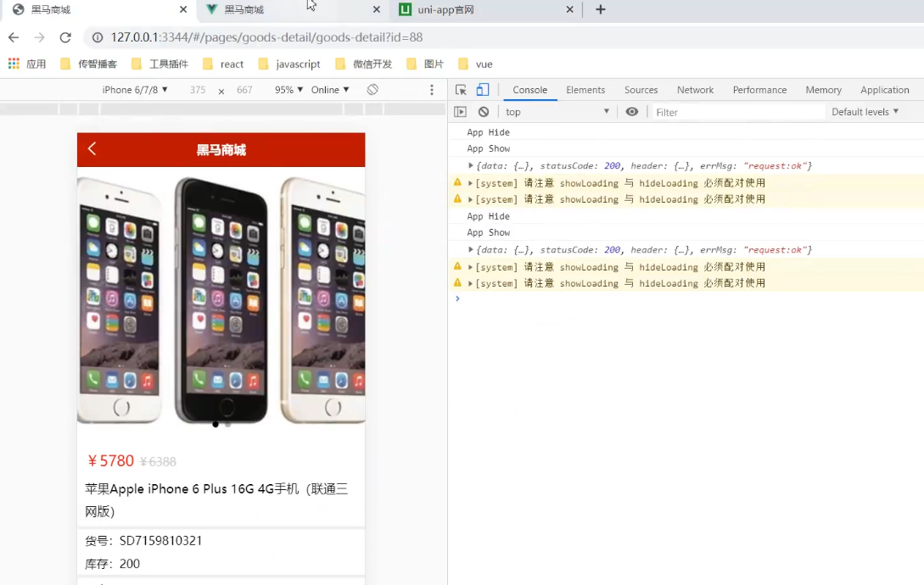This screenshot has height=585, width=924.
Task: Switch to the Application tab
Action: (884, 90)
